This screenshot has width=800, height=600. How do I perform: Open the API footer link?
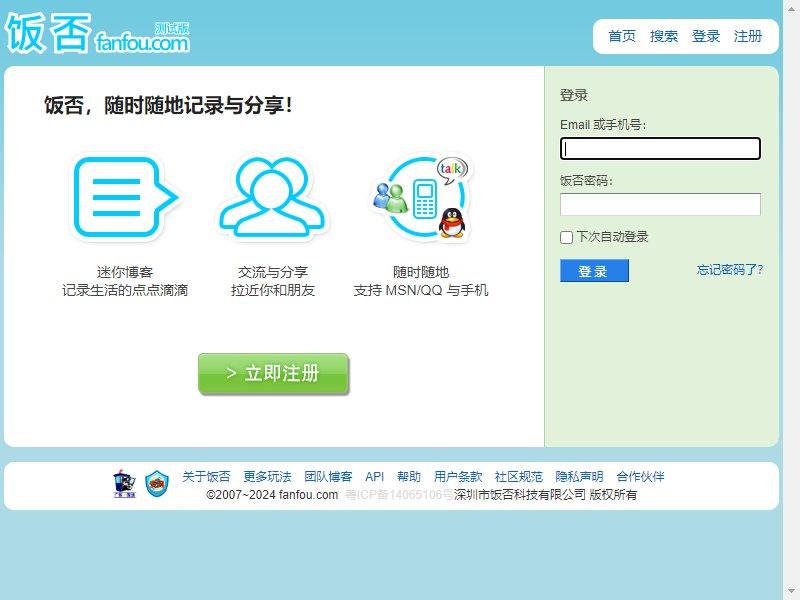[x=374, y=477]
